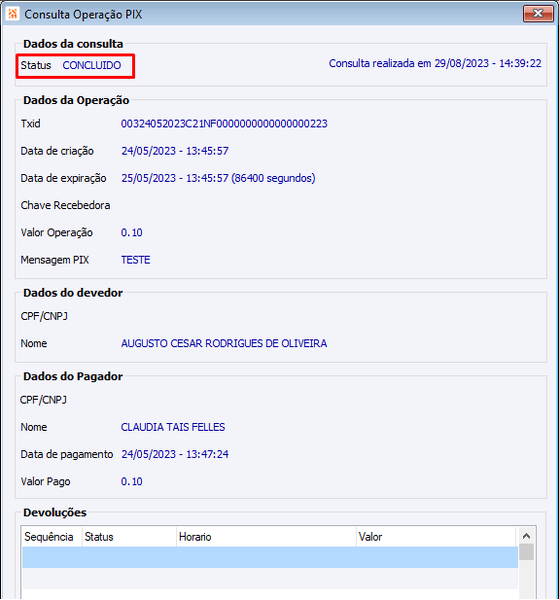
Task: Click the payer name CLAUDIA TAIS FELLES
Action: tap(173, 427)
